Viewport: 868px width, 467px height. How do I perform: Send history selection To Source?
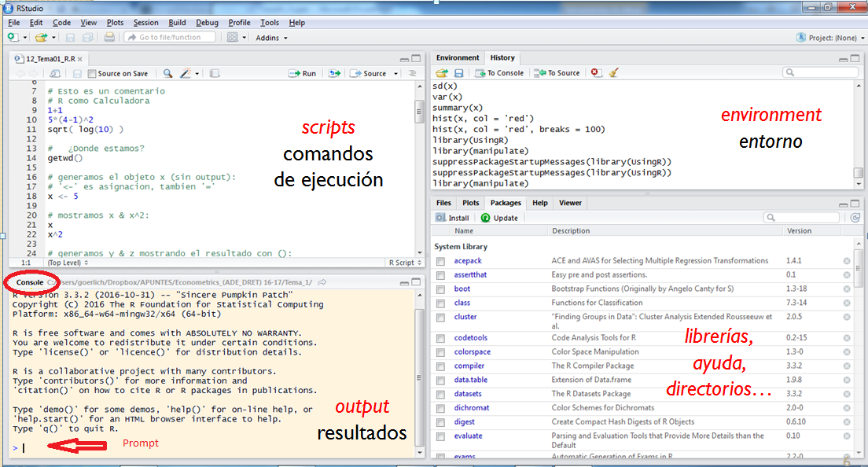coord(557,73)
